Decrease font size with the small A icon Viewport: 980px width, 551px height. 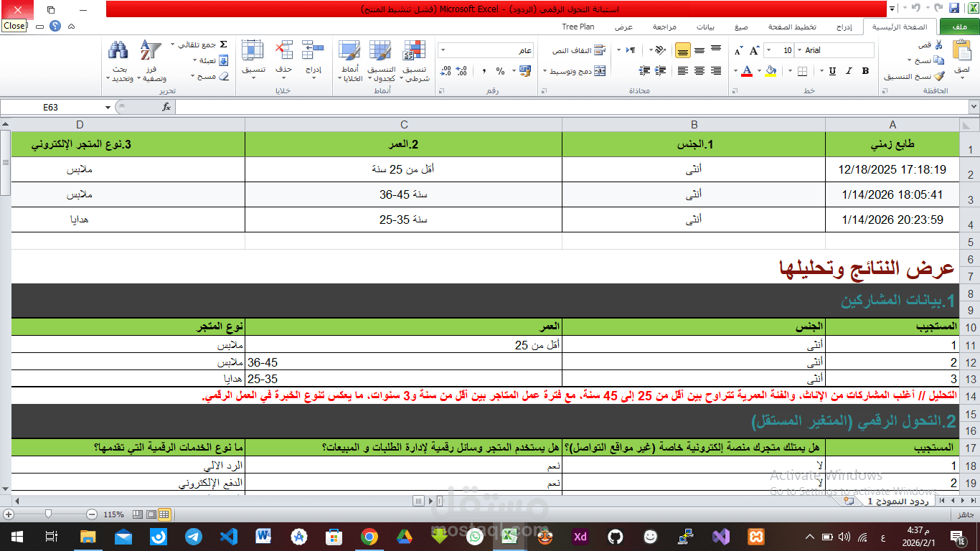click(739, 51)
